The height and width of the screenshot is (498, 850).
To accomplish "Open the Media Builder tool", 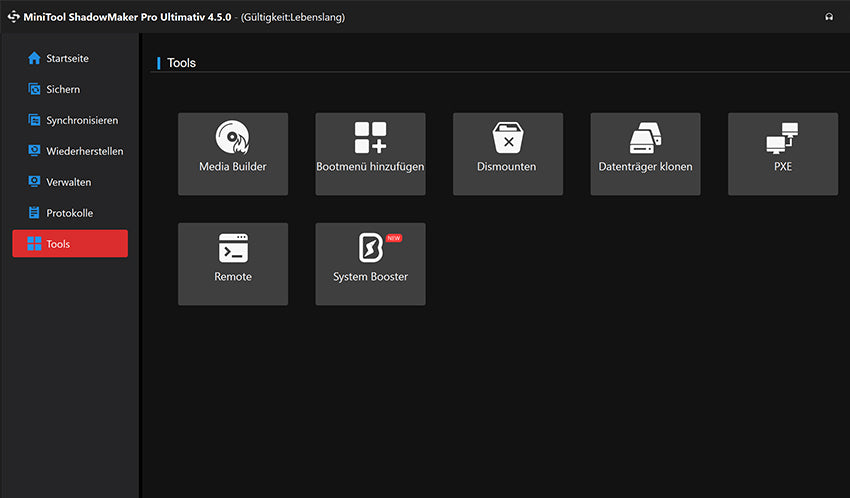I will pos(232,153).
